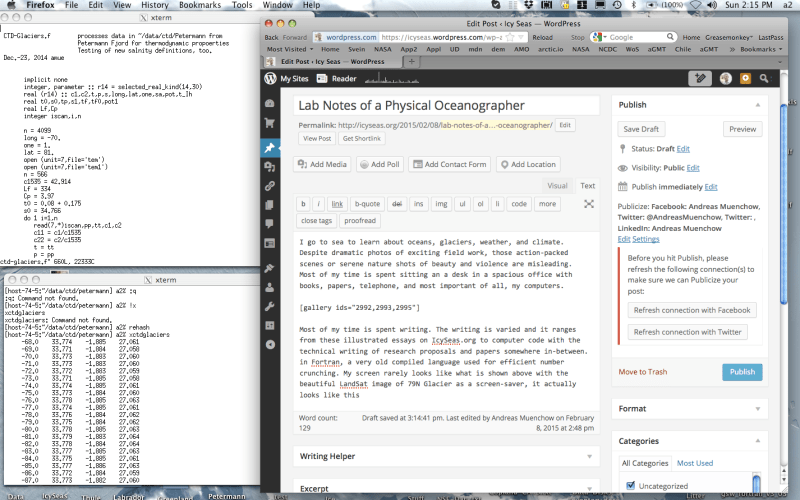Open the Posts pushpin sidebar icon
800x500 pixels.
[x=270, y=147]
